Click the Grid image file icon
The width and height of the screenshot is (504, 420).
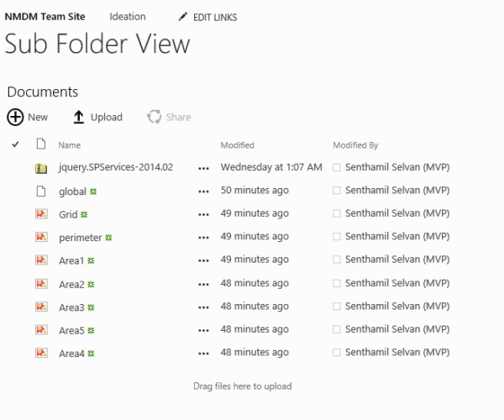[41, 214]
